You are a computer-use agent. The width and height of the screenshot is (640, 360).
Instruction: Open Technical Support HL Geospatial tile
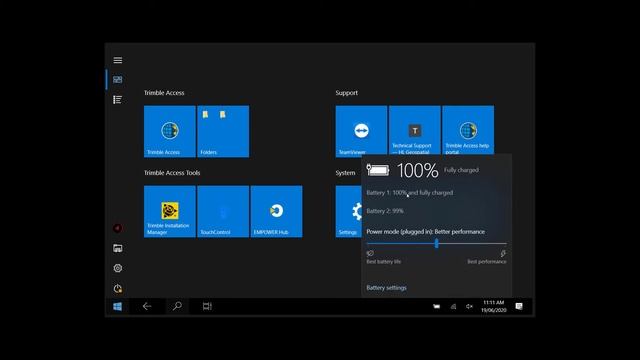tap(415, 131)
